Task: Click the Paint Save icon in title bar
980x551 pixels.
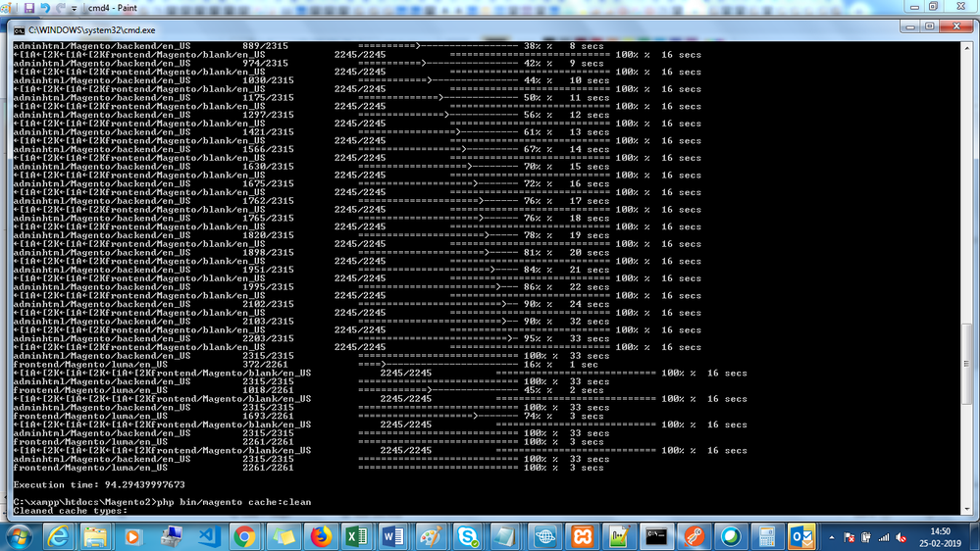Action: (28, 8)
